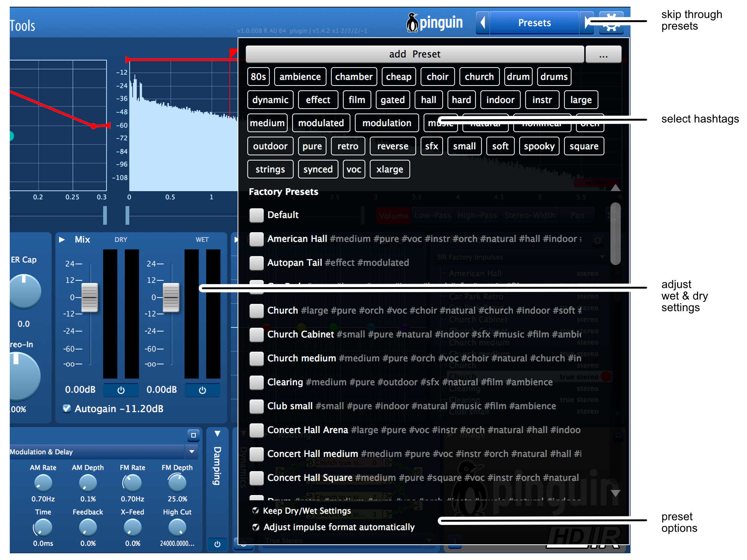Filter presets by chamber hashtag
The height and width of the screenshot is (560, 747).
coord(354,77)
